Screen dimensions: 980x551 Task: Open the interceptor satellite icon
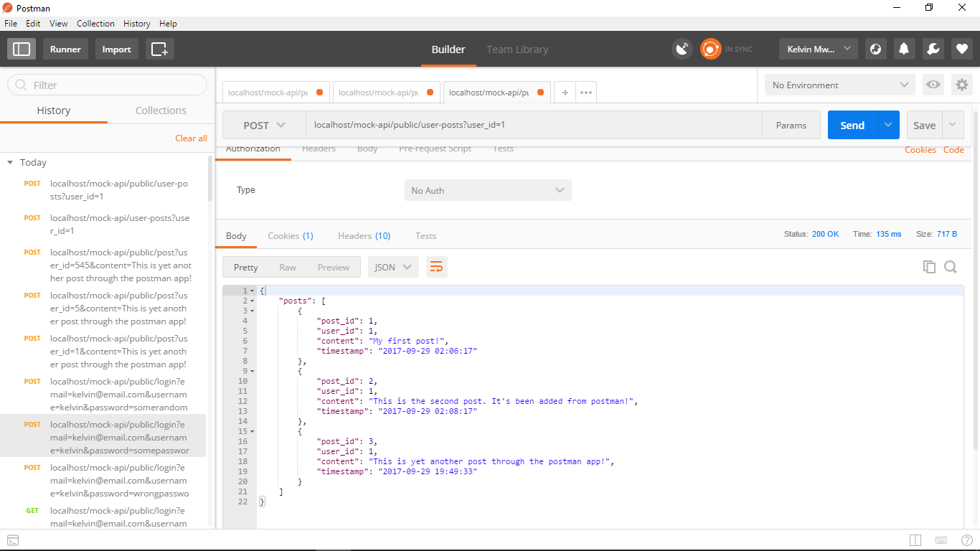tap(682, 49)
